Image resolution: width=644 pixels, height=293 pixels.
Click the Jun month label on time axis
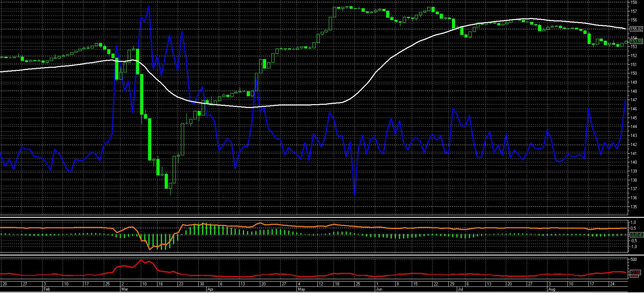(x=379, y=289)
